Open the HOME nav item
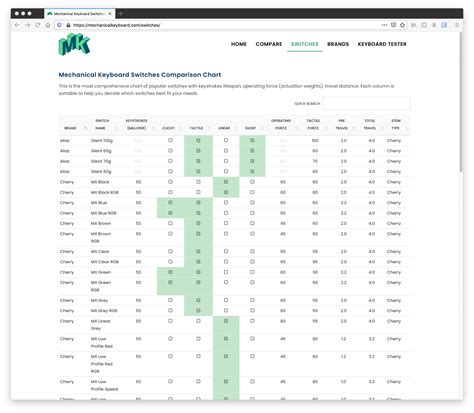The height and width of the screenshot is (413, 474). (239, 44)
